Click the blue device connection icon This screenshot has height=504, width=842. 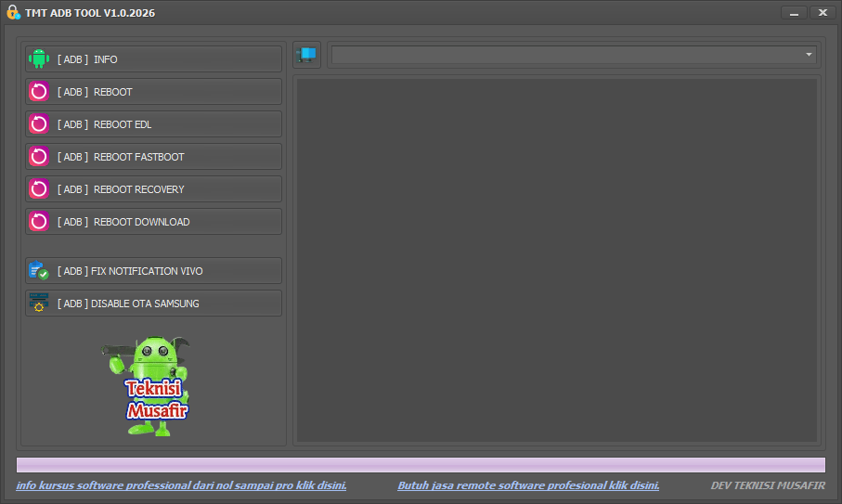[x=306, y=56]
